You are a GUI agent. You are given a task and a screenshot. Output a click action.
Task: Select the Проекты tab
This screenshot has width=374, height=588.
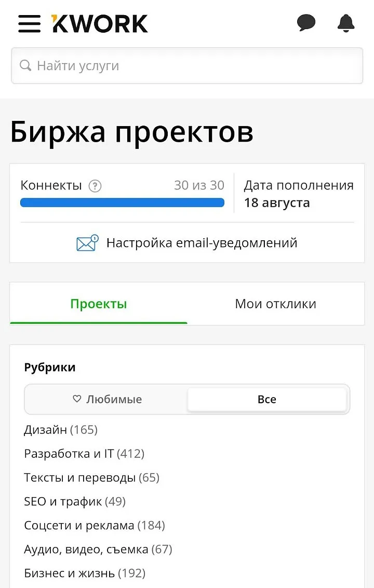click(98, 304)
